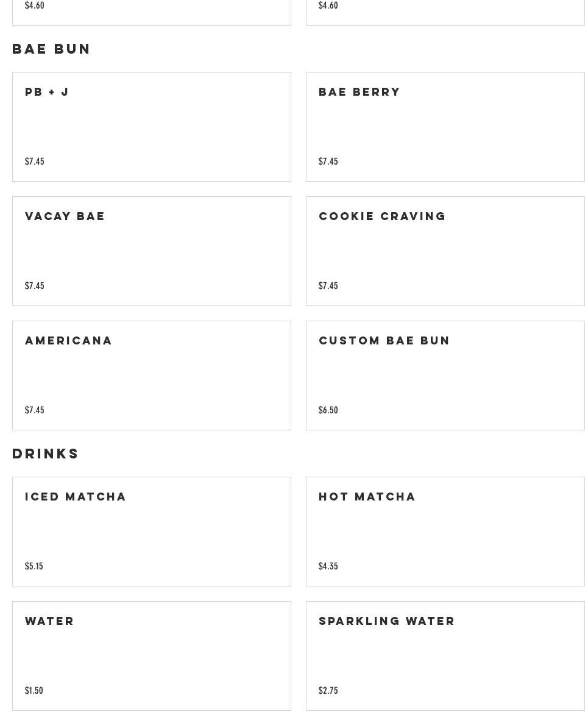Click the Vacay Bae item title

(x=65, y=216)
